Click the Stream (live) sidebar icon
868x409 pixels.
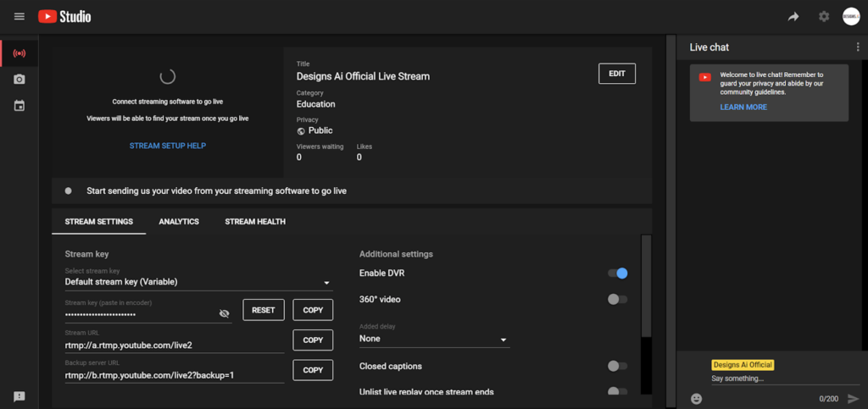coord(19,53)
